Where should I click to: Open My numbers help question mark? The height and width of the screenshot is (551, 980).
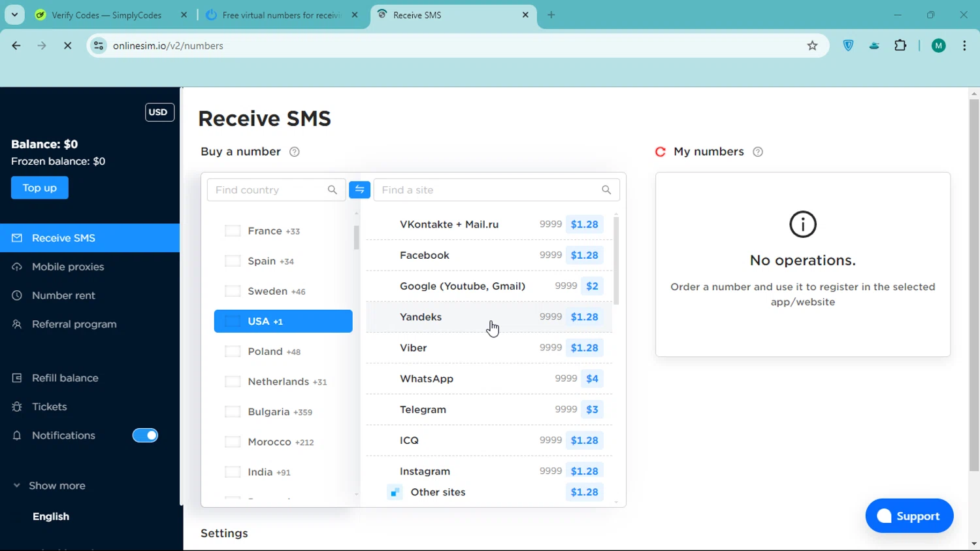[758, 152]
